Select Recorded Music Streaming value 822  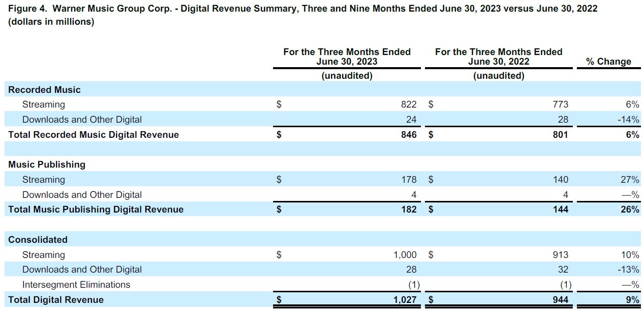click(409, 104)
